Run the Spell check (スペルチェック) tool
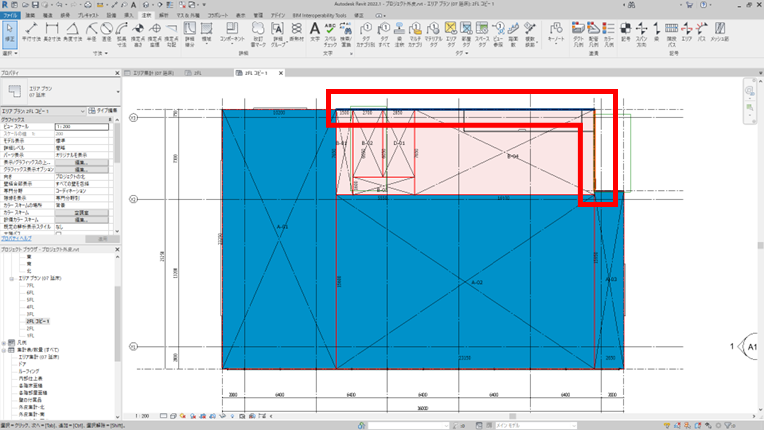The width and height of the screenshot is (764, 430). [330, 35]
